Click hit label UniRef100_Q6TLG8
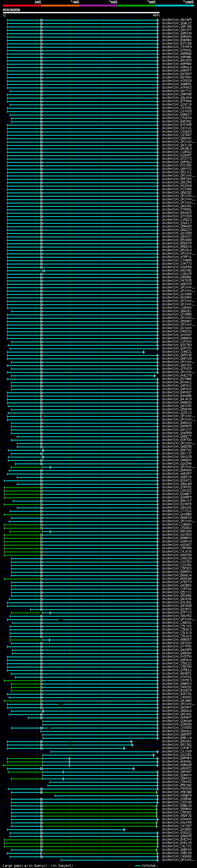The height and width of the screenshot is (868, 197). pyautogui.click(x=177, y=145)
